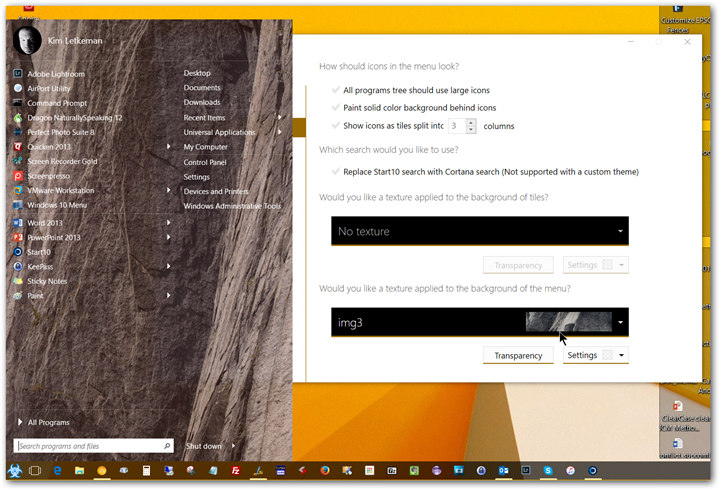Open the Desktop start menu link

197,73
